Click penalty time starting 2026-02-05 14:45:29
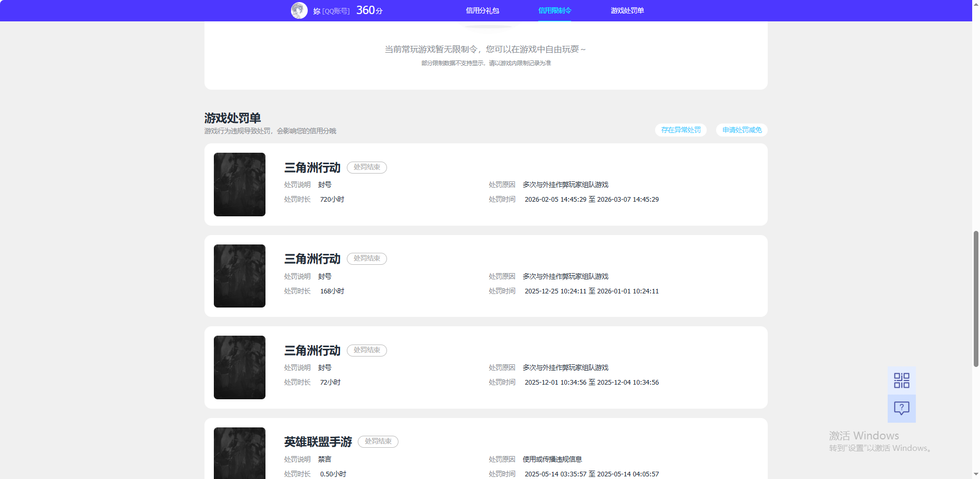This screenshot has height=479, width=980. coord(591,200)
